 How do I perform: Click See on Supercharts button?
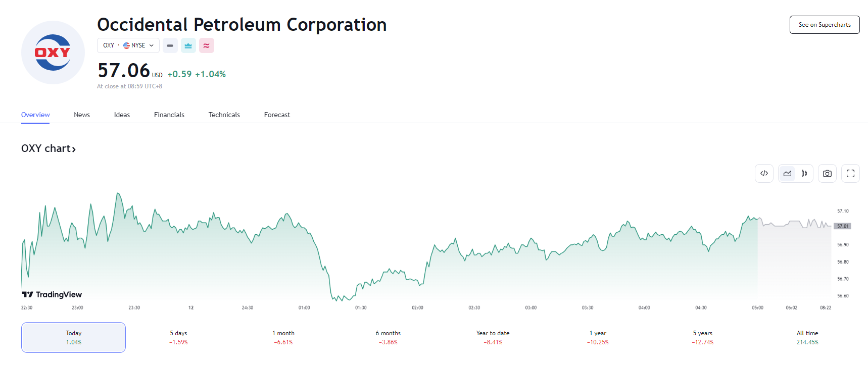(x=825, y=25)
